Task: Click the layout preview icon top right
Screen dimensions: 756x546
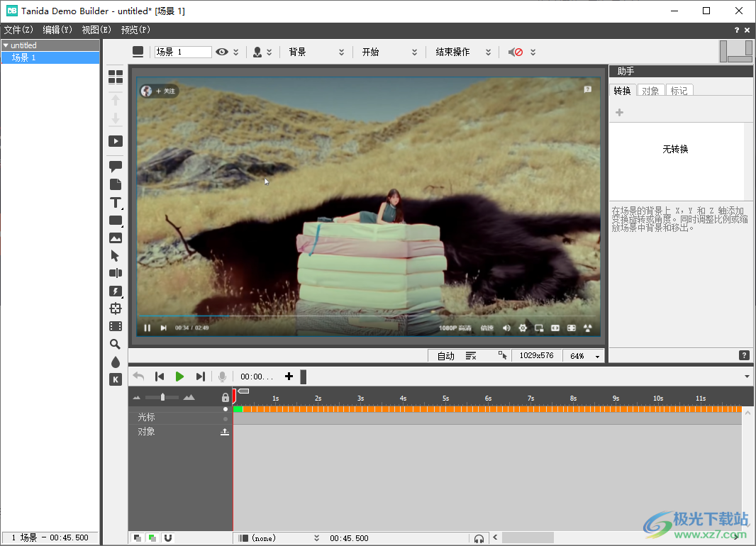Action: tap(735, 52)
